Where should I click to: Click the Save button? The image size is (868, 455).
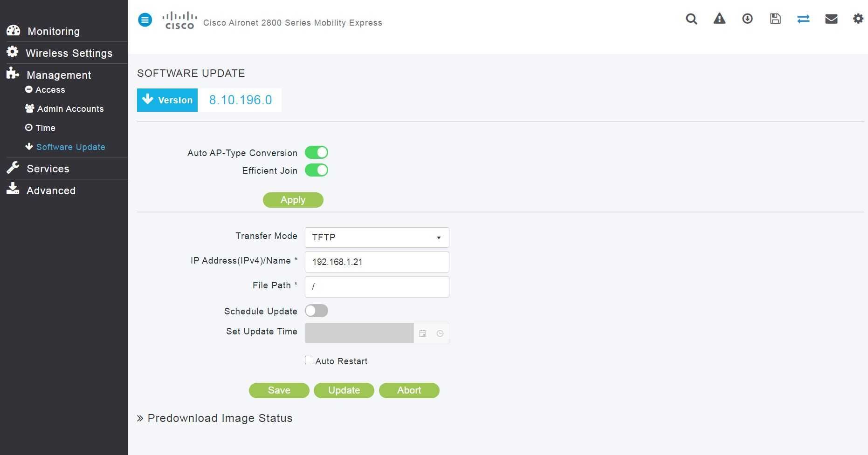coord(279,390)
